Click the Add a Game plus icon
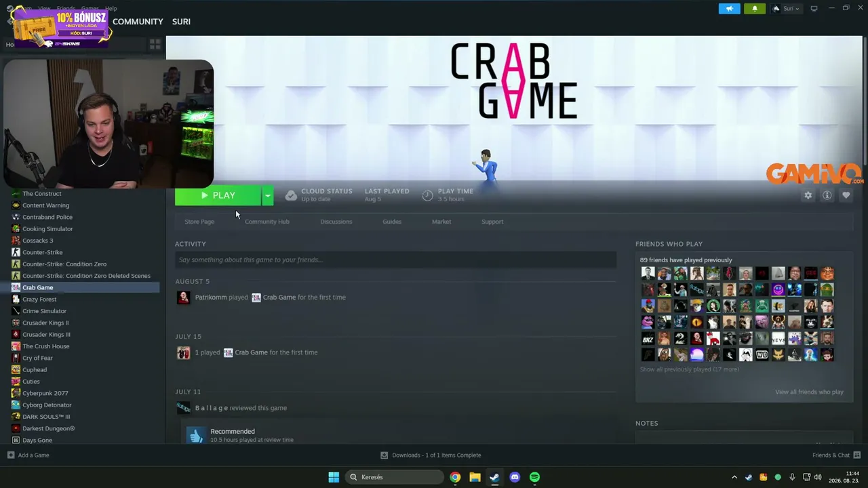Screen dimensions: 868x488 tap(11, 455)
